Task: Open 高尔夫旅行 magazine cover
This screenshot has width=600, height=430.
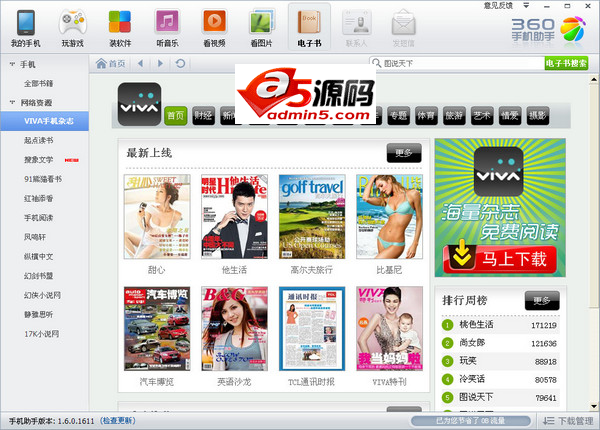Action: click(x=312, y=217)
